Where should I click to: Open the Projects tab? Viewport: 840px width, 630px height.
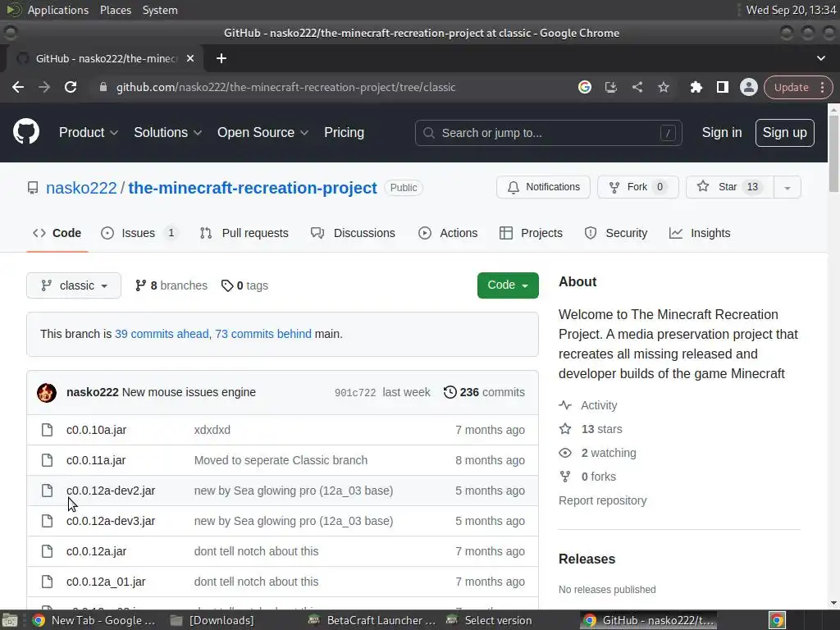[x=531, y=233]
